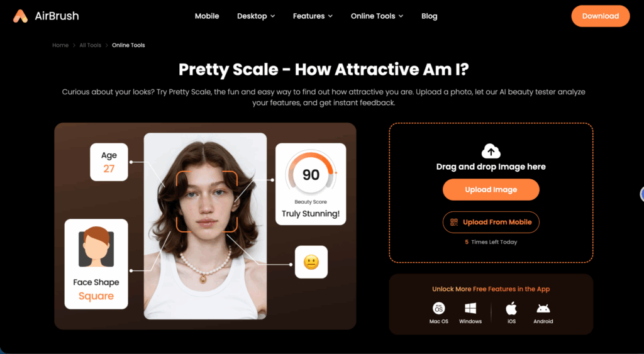Click the neutral face emoji card
This screenshot has height=354, width=644.
pos(311,262)
